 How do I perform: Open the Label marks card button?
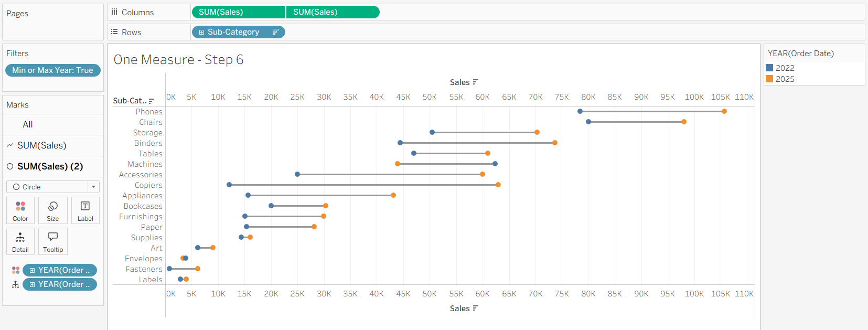85,210
